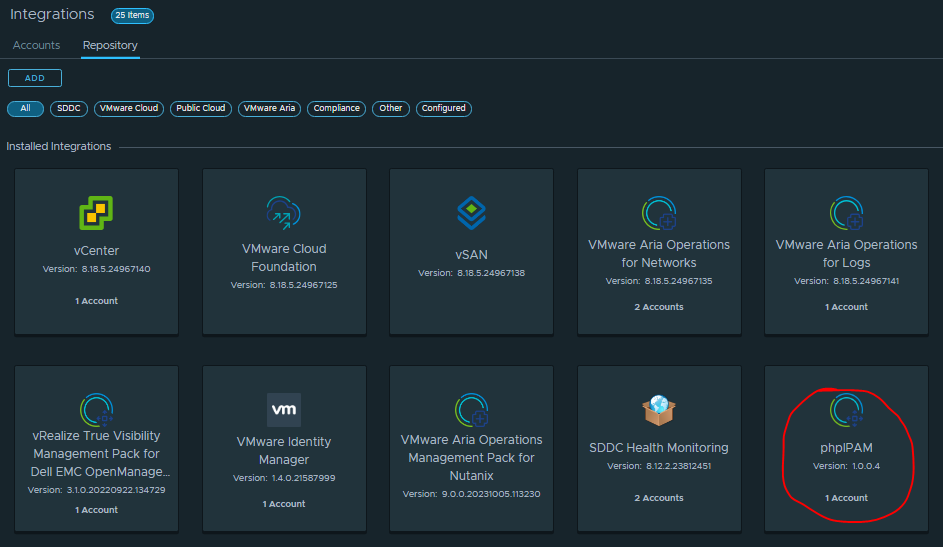The image size is (943, 547).
Task: Click the Dell EMC OpenManage pack icon
Action: point(96,410)
